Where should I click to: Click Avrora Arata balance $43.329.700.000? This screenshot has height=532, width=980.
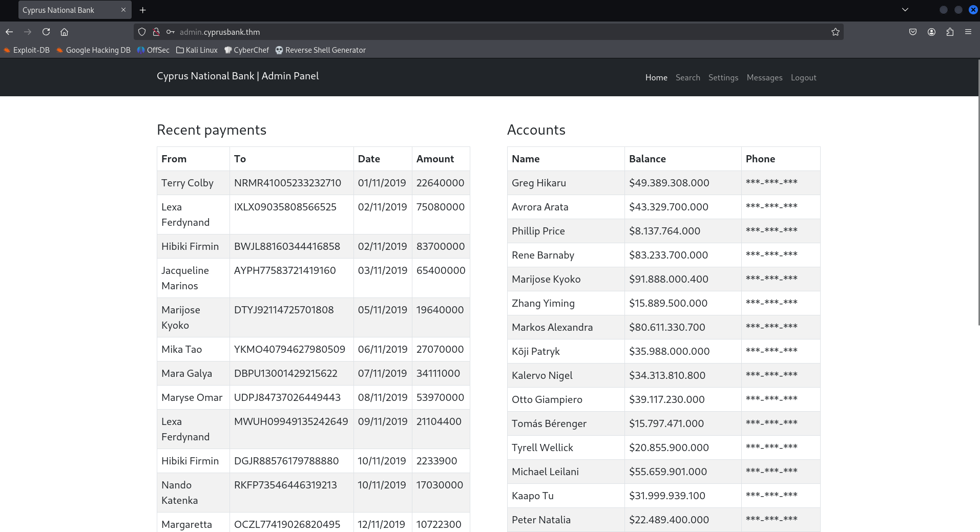[x=669, y=207]
